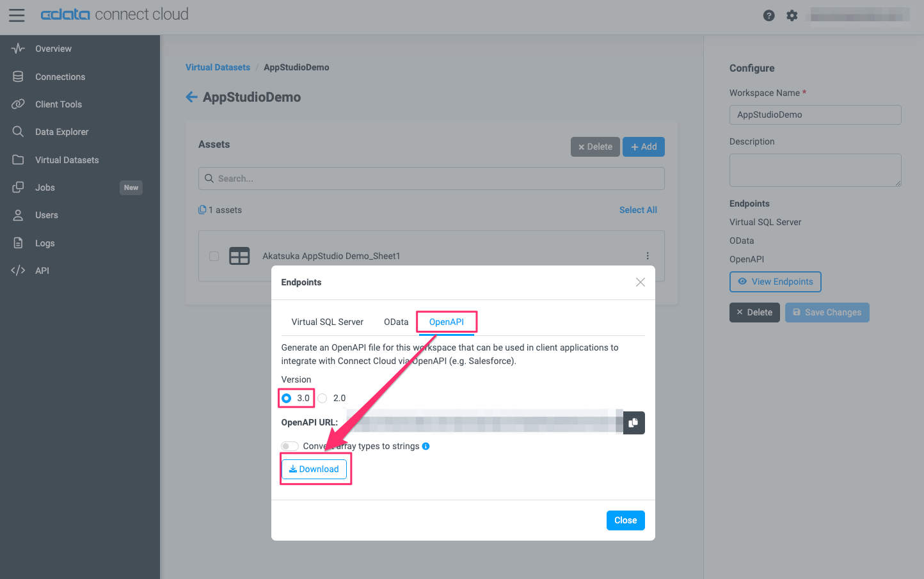Close the Endpoints dialog with the X
Image resolution: width=924 pixels, height=579 pixels.
pos(640,282)
